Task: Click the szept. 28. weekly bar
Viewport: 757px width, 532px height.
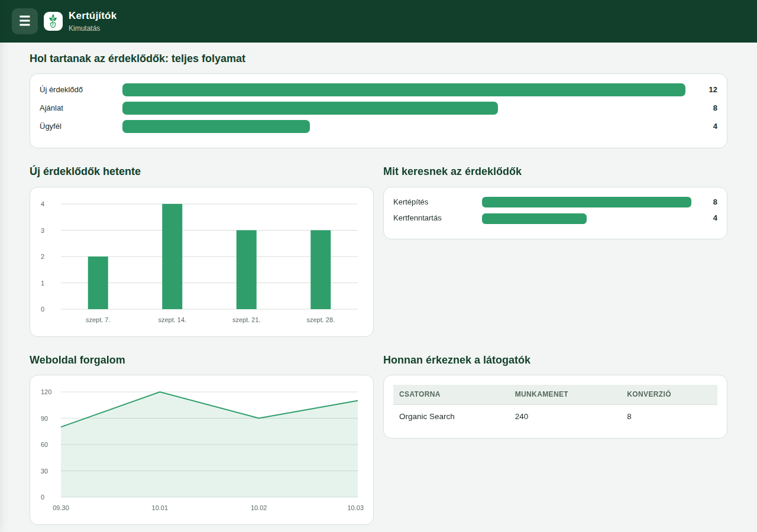Action: coord(321,270)
